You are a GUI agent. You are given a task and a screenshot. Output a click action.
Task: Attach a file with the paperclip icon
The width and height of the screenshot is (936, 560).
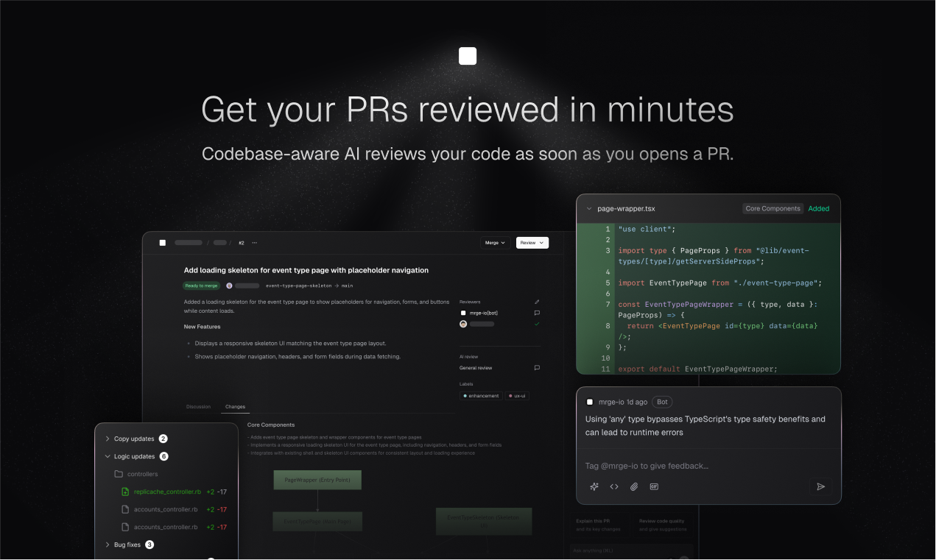[x=634, y=486]
